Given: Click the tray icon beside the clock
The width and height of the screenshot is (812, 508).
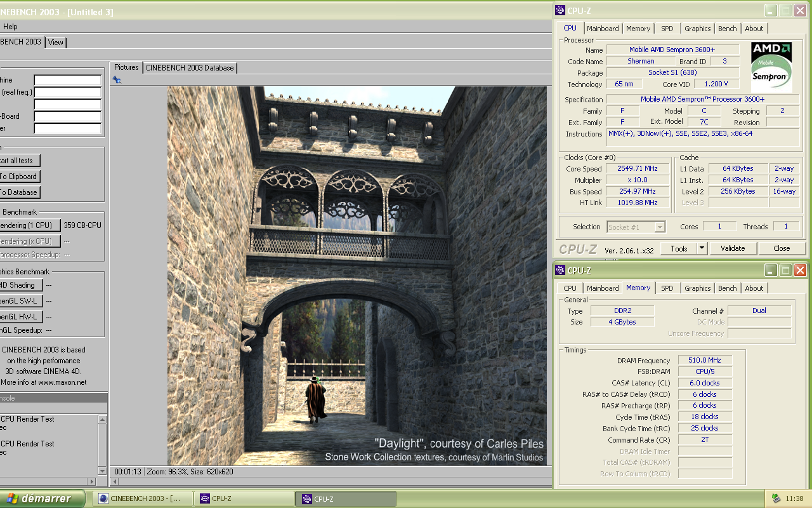Looking at the screenshot, I should (x=776, y=498).
